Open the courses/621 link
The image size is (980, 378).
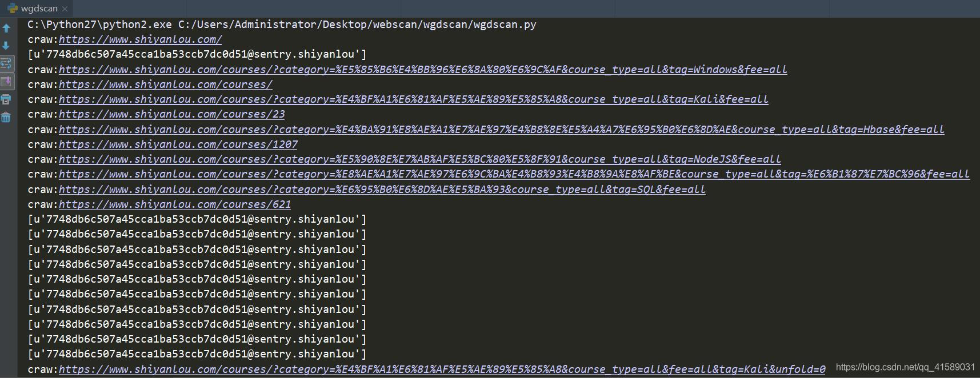tap(175, 204)
